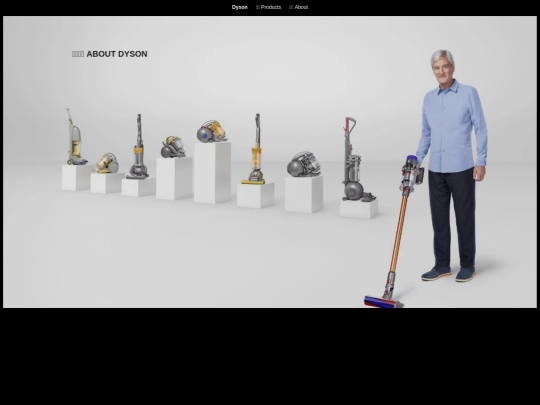Open the Products menu item
Screen dimensions: 540x405
tap(269, 7)
